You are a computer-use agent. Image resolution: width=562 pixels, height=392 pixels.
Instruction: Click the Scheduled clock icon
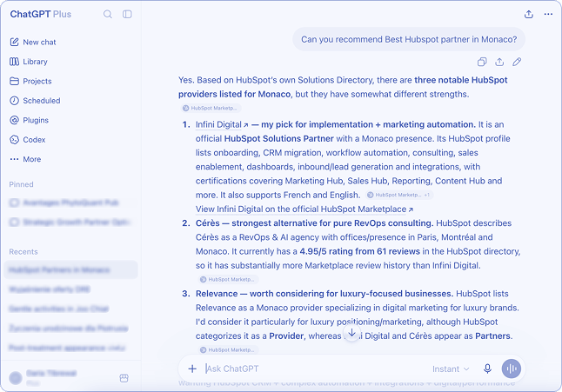[14, 101]
